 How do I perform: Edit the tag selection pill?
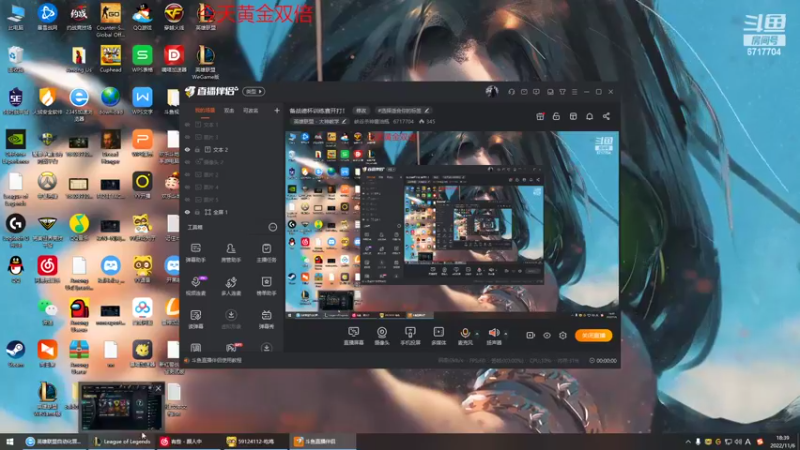click(x=403, y=111)
